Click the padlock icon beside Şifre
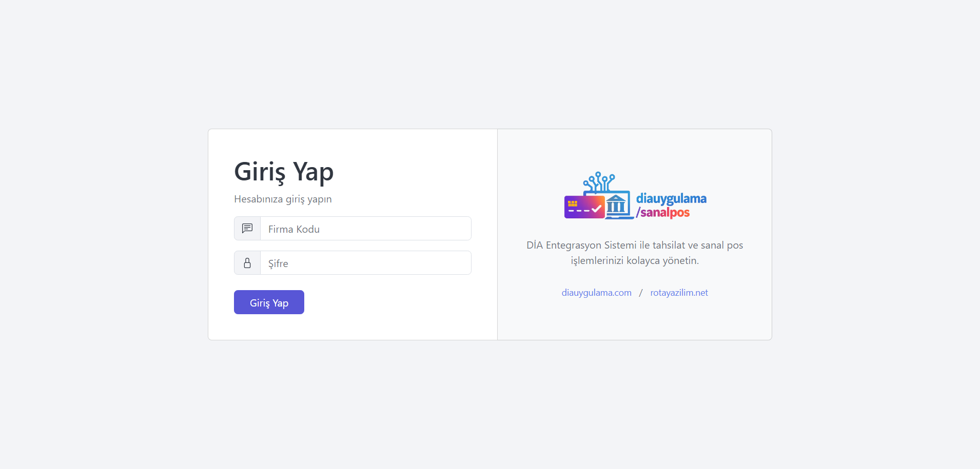This screenshot has width=980, height=469. pyautogui.click(x=247, y=263)
